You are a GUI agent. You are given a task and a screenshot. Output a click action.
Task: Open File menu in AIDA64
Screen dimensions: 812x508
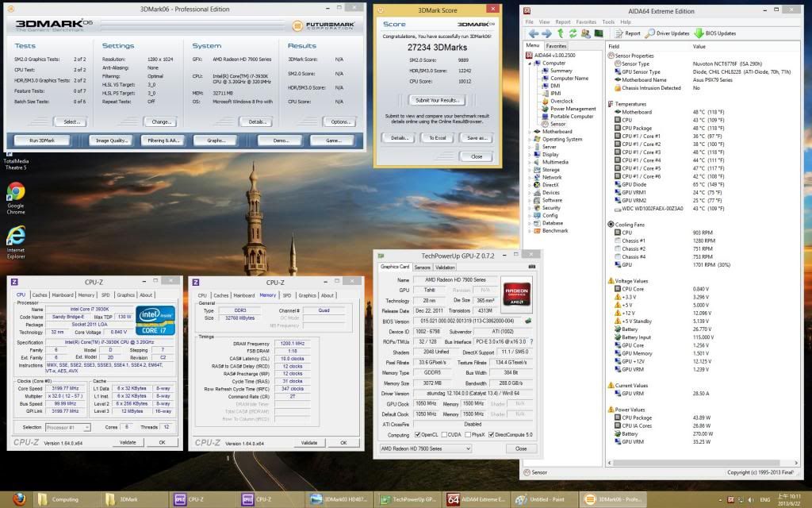pyautogui.click(x=529, y=21)
